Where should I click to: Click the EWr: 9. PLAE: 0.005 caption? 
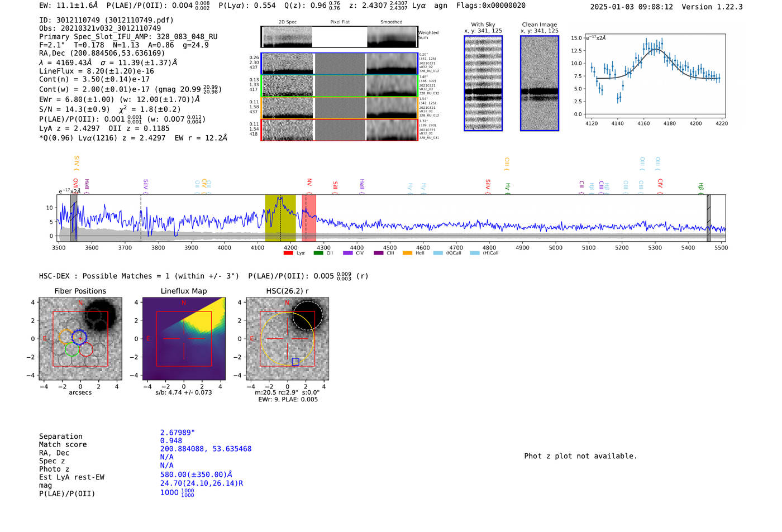[x=288, y=400]
